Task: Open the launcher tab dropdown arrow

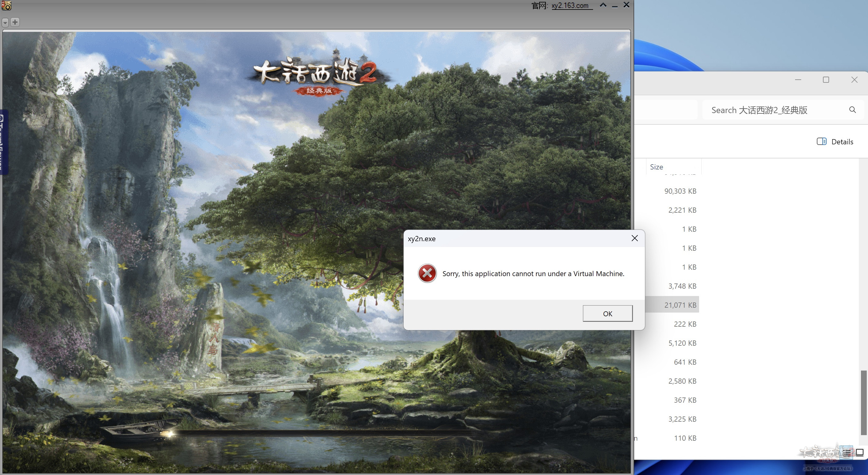Action: click(5, 23)
